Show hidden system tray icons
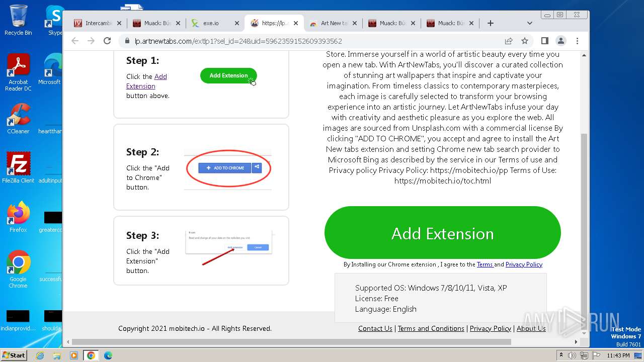This screenshot has height=362, width=644. tap(561, 355)
